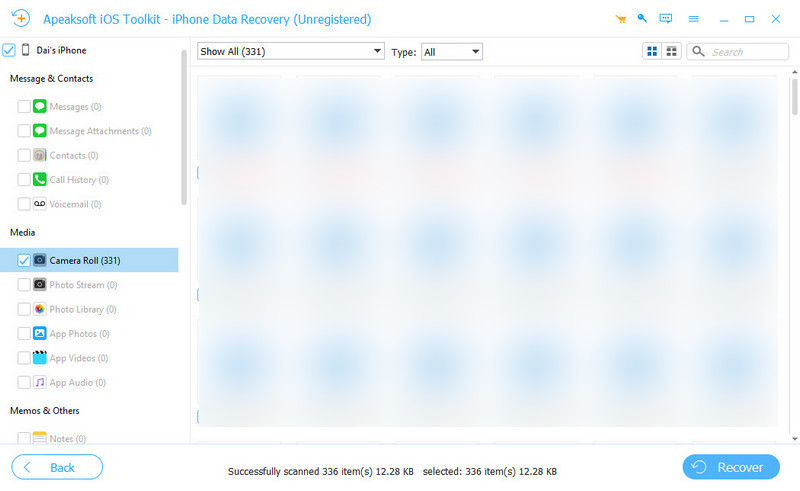Select Photo Library (0) category

pos(89,309)
